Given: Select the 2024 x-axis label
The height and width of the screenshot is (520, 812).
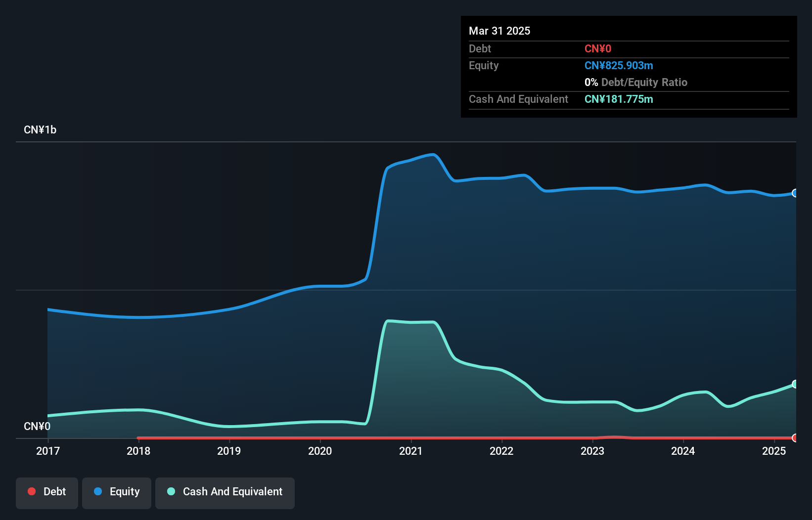Looking at the screenshot, I should pos(683,451).
